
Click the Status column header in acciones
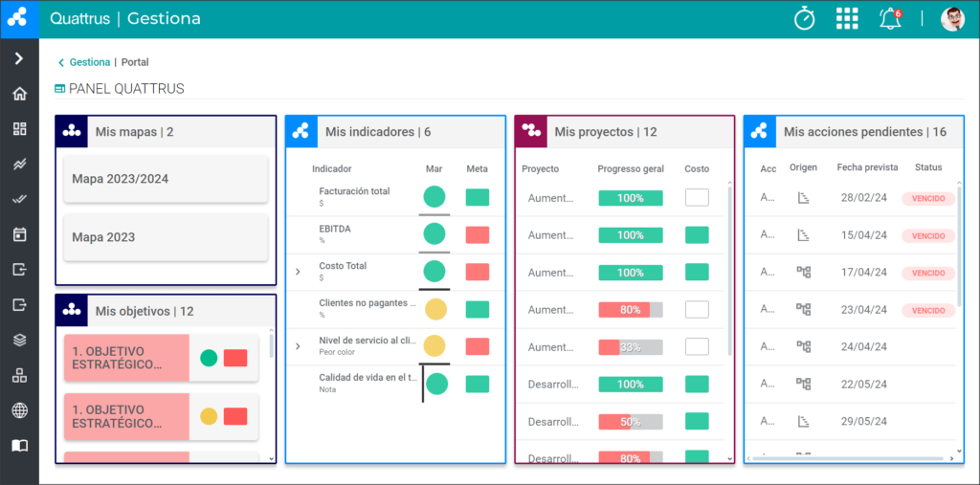[x=928, y=167]
